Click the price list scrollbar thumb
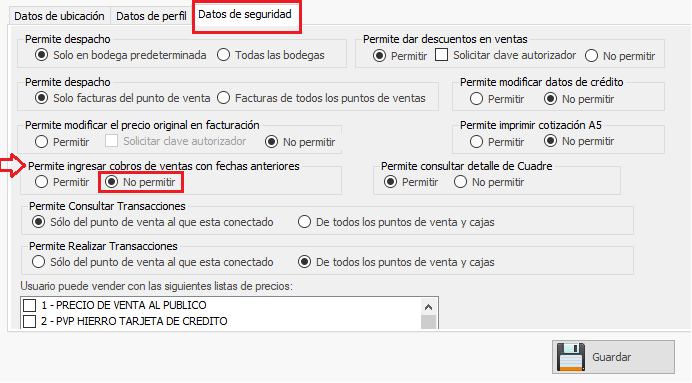Image resolution: width=692 pixels, height=383 pixels. pyautogui.click(x=428, y=322)
